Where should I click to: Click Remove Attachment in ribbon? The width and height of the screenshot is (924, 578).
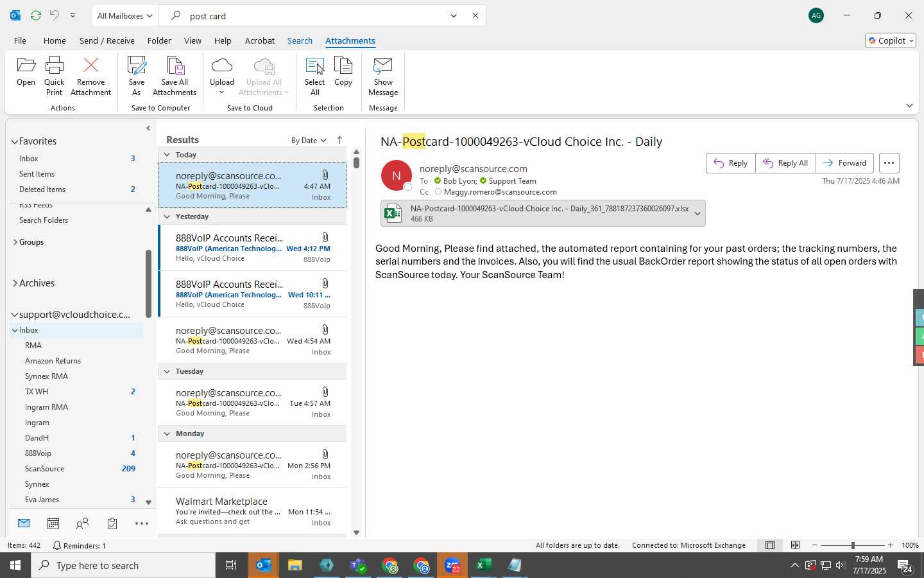pyautogui.click(x=90, y=76)
